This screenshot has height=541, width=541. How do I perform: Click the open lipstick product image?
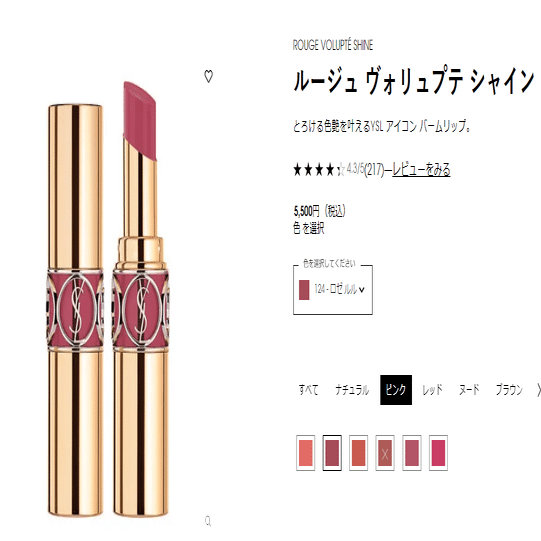pos(140,299)
